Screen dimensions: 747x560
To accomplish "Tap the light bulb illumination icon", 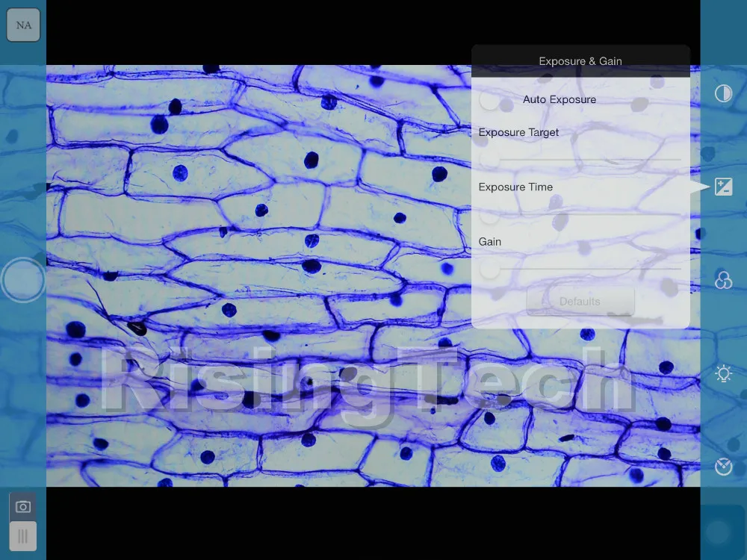I will click(723, 373).
